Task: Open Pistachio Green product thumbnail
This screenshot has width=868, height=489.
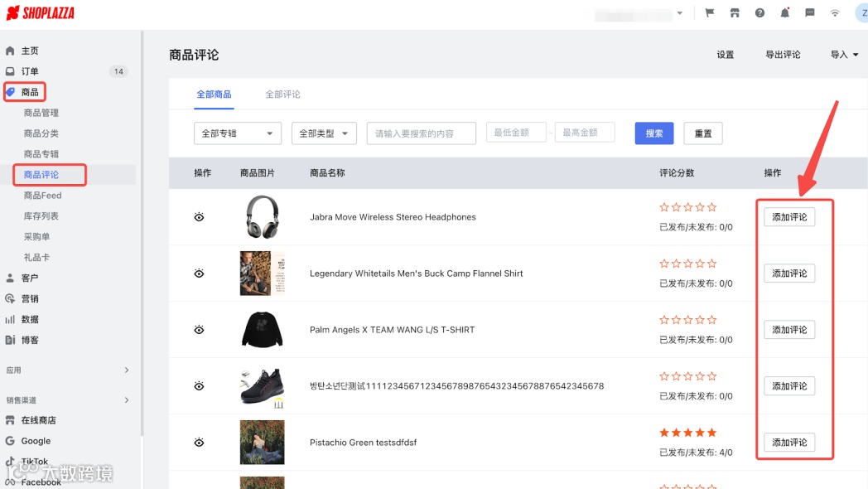Action: pyautogui.click(x=262, y=443)
